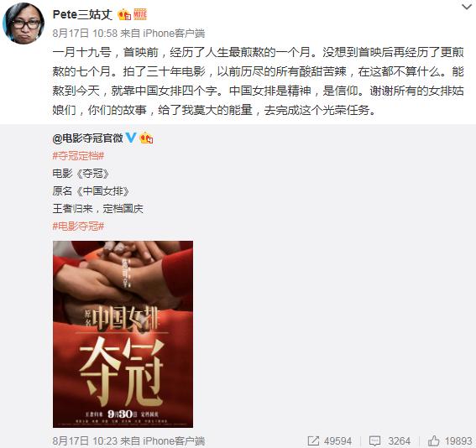Click the crown badge beside 电影夺冠官微

point(146,138)
